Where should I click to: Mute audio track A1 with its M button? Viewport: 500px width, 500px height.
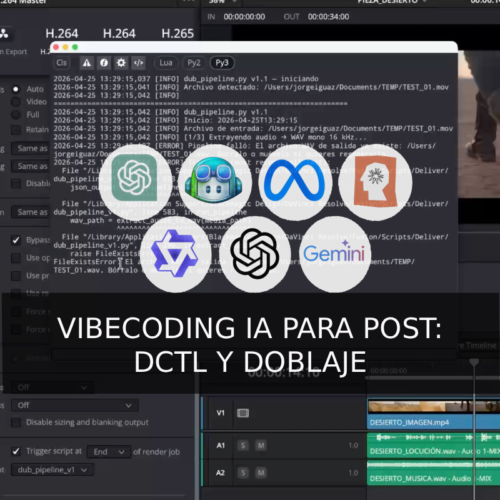261,446
